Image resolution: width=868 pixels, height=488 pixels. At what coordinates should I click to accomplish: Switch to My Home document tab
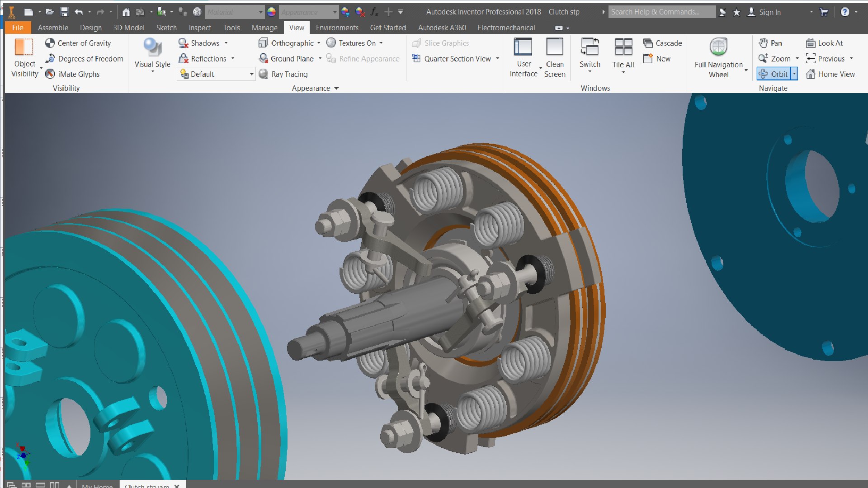click(x=97, y=486)
